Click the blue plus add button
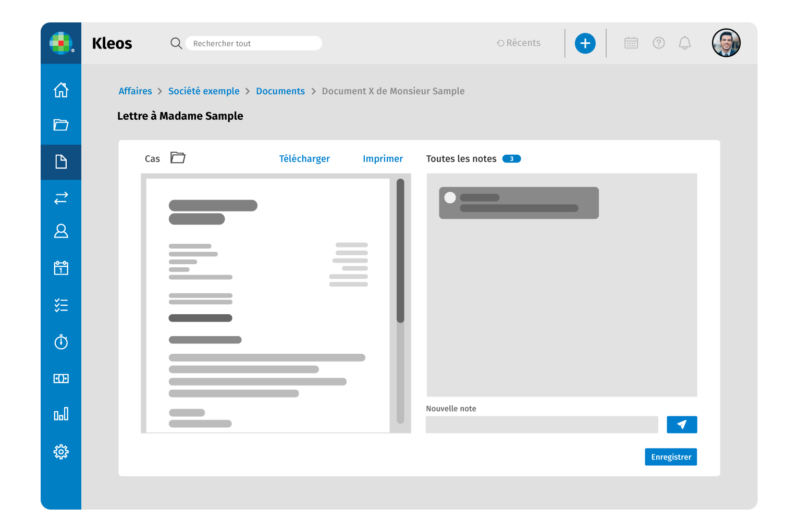 click(585, 43)
